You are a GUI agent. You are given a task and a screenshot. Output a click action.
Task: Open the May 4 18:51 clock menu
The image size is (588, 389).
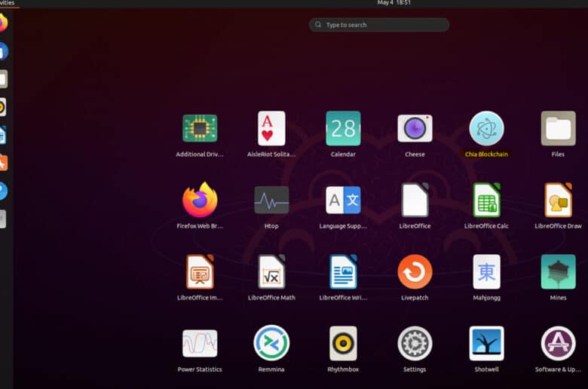tap(394, 2)
